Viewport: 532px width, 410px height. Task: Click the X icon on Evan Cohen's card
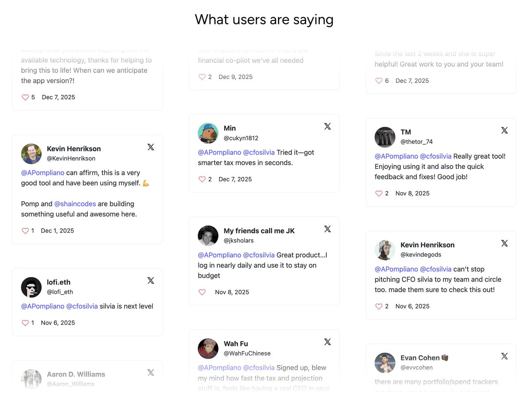(x=505, y=356)
